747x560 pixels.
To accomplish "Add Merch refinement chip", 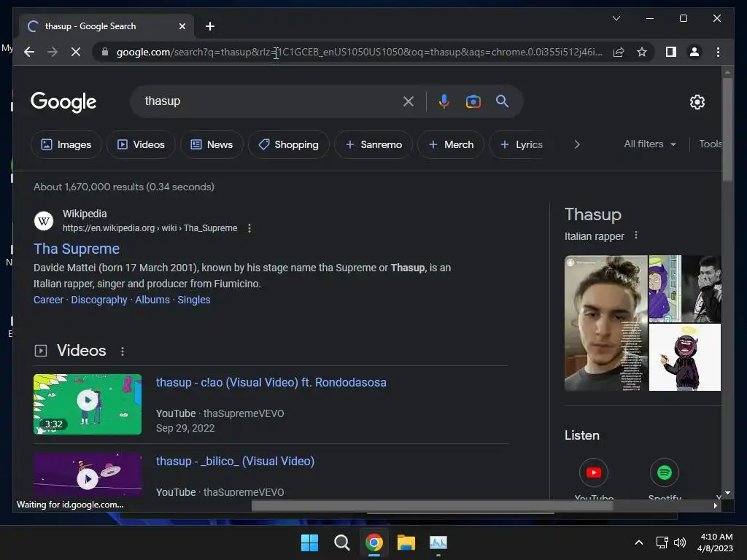I will click(x=451, y=144).
